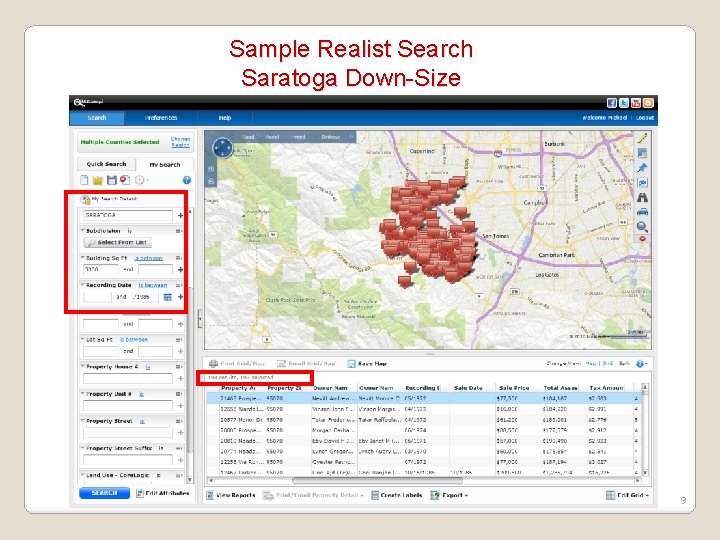Screen dimensions: 720x540
Task: Click the Building Sq Ft minimum input field
Action: pyautogui.click(x=101, y=270)
